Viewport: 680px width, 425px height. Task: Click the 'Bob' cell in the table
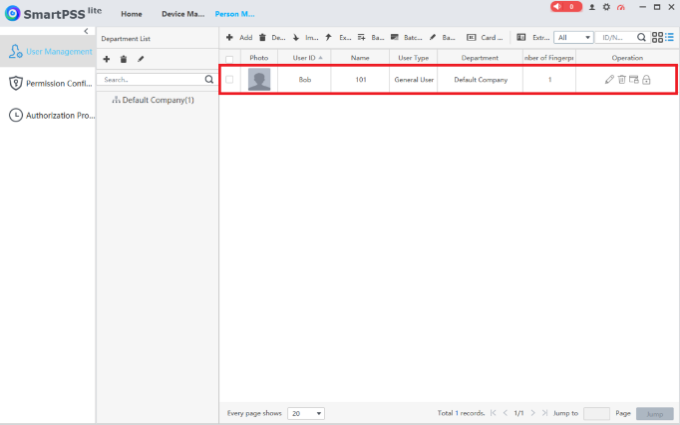[305, 80]
